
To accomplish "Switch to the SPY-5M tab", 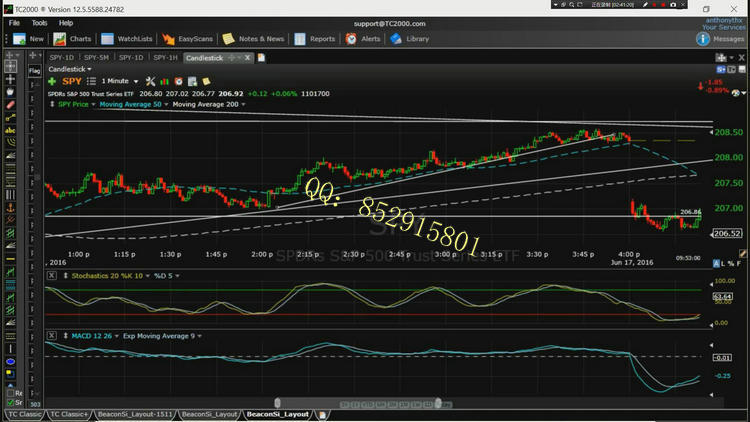I will (96, 58).
